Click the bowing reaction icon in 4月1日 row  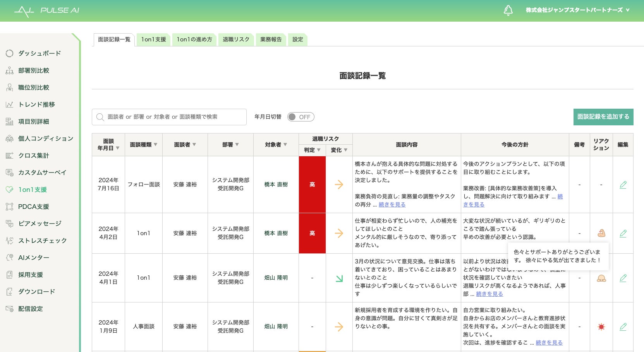pos(601,278)
